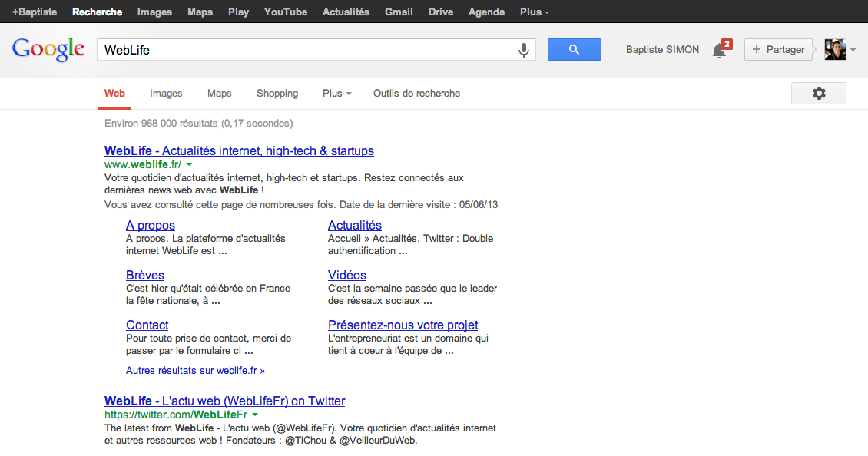Open Maps in the black top bar
The width and height of the screenshot is (868, 456).
tap(200, 12)
